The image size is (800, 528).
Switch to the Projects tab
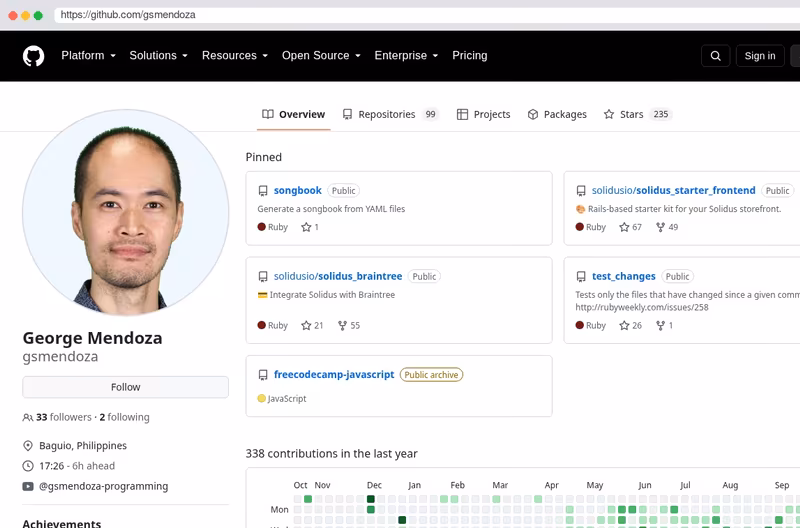(483, 114)
